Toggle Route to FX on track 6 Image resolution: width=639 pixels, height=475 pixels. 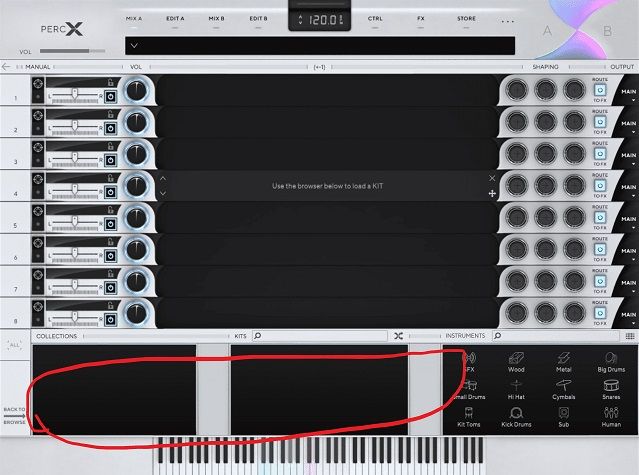pyautogui.click(x=600, y=249)
